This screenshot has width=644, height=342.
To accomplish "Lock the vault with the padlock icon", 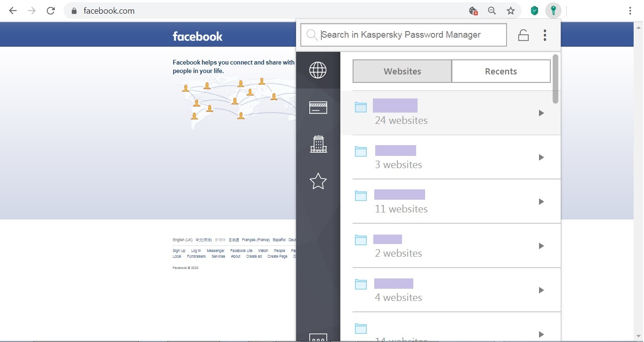I will (523, 35).
